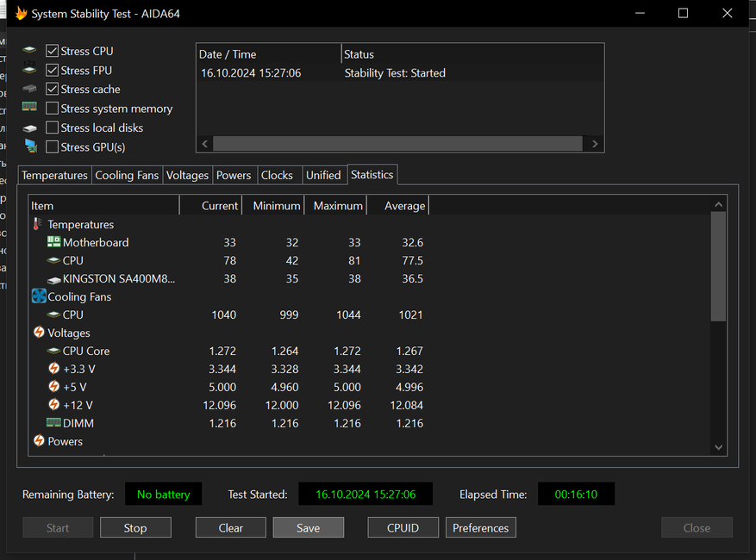The height and width of the screenshot is (560, 756).
Task: Click the Motherboard green board icon
Action: pos(53,243)
